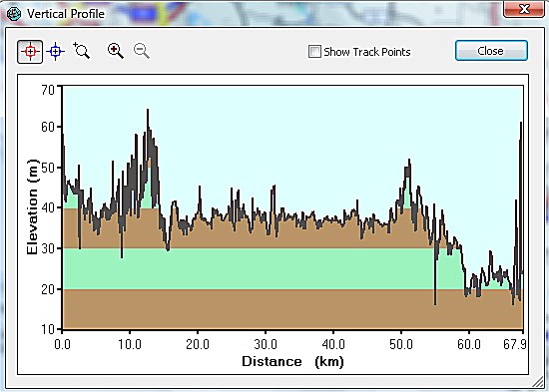The image size is (549, 392).
Task: Activate the zoom-to-selection magnifier tool
Action: pos(81,51)
